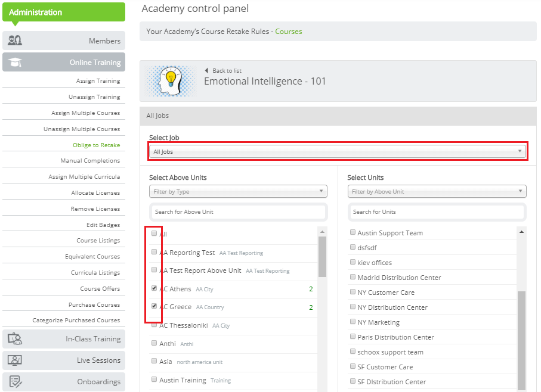Open the Filter by Above Unit dropdown
541x392 pixels.
coord(437,191)
